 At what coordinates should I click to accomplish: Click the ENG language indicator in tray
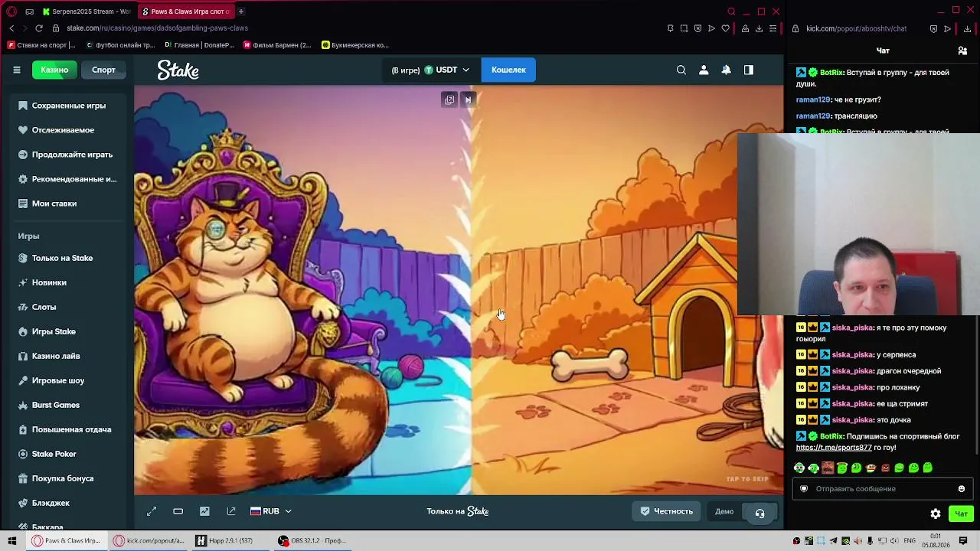[x=910, y=541]
